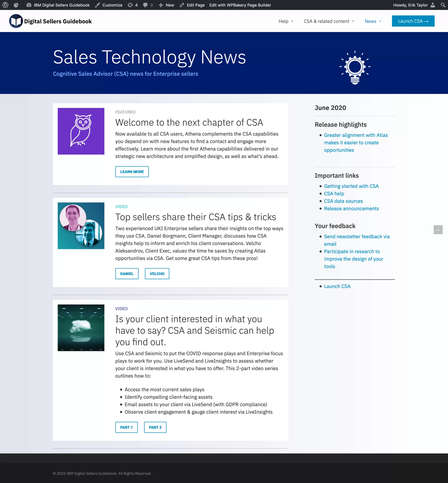Open the WordPress logo menu
The height and width of the screenshot is (483, 448).
click(5, 5)
